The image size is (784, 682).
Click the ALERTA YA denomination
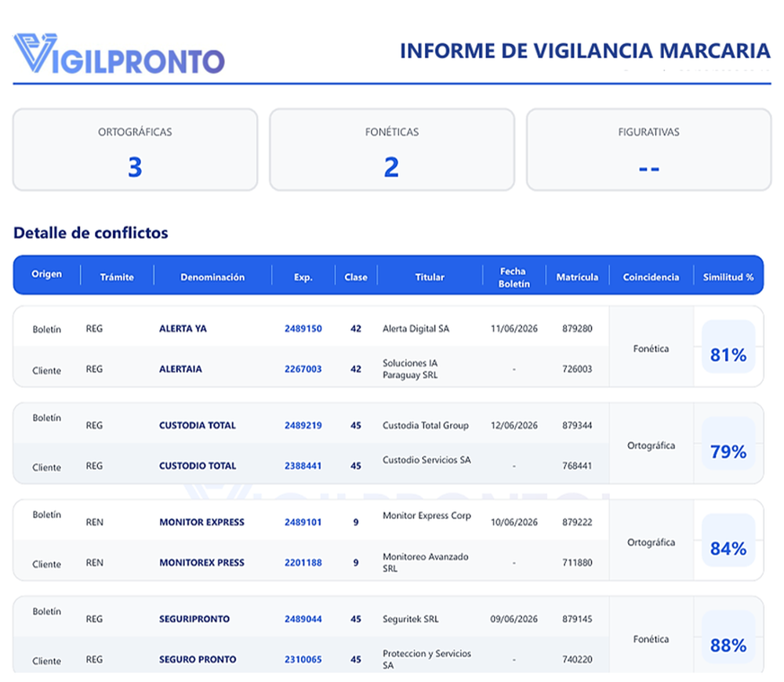183,328
